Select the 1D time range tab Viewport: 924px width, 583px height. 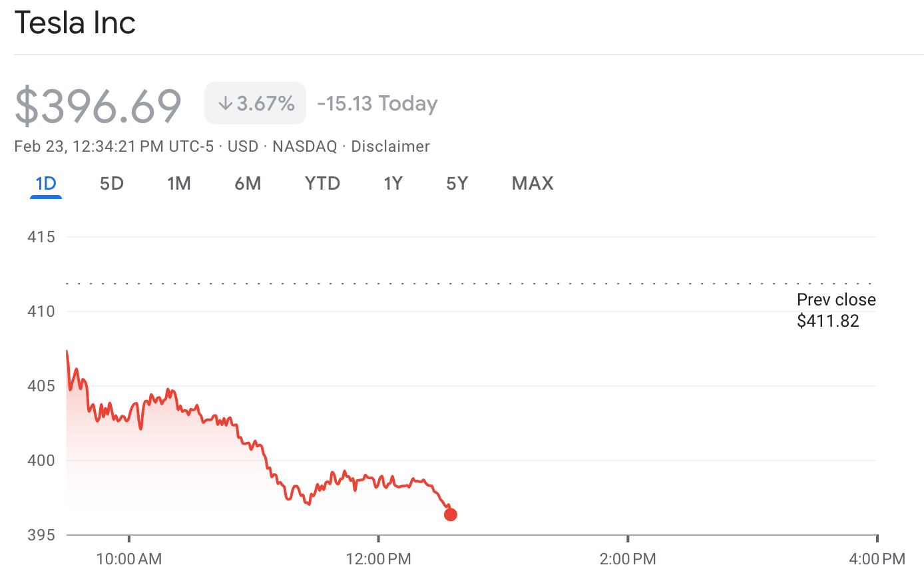(46, 184)
